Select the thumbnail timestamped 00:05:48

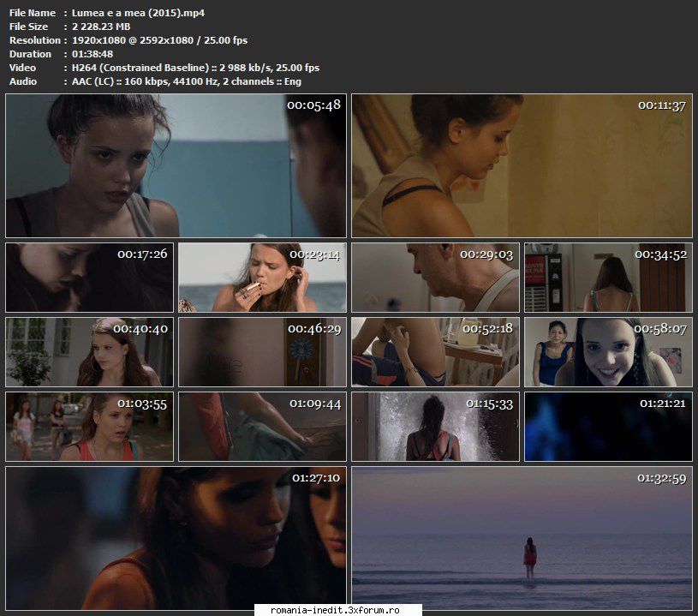176,165
